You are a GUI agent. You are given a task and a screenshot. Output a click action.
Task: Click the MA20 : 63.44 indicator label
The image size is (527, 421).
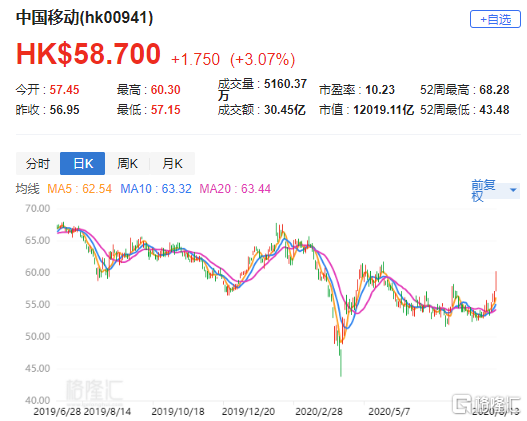235,189
